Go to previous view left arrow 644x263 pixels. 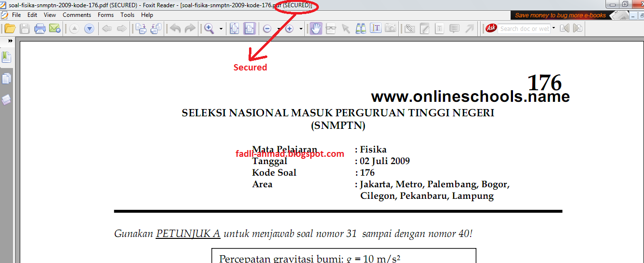click(x=107, y=28)
